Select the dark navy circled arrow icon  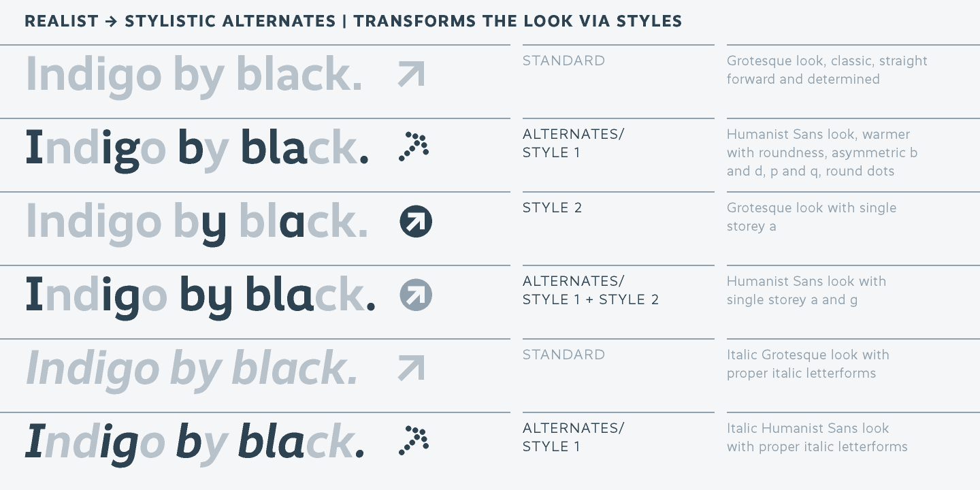415,221
